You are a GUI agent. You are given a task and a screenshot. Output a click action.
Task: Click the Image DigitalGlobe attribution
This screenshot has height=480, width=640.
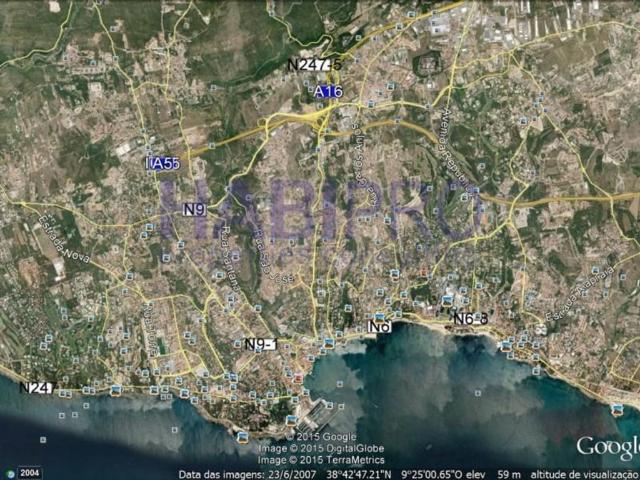[321, 449]
